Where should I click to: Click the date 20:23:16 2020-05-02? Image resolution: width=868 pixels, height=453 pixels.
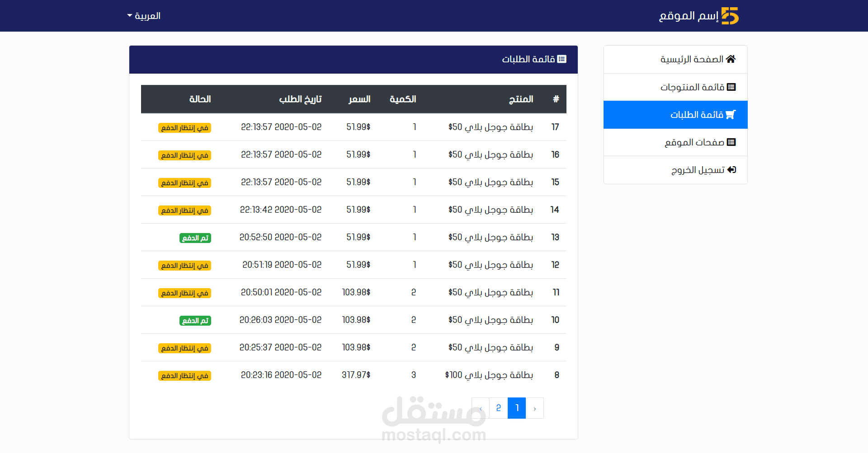tap(281, 375)
